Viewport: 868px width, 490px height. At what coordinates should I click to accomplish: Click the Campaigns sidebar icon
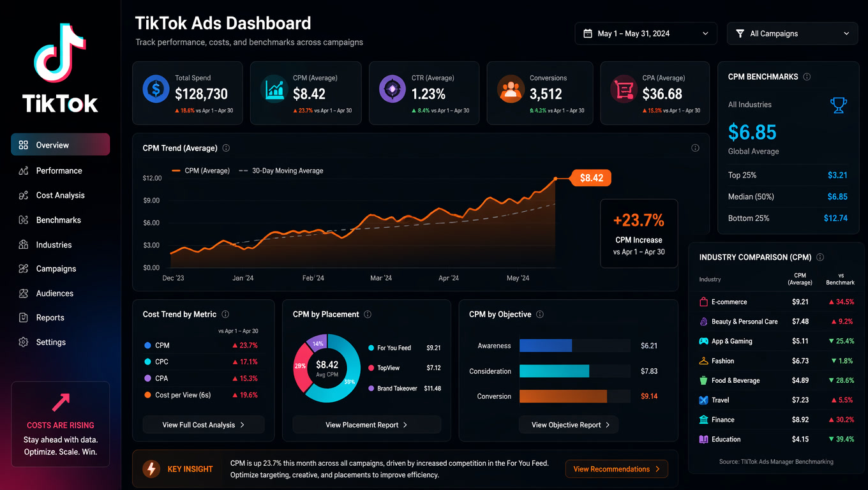coord(24,269)
